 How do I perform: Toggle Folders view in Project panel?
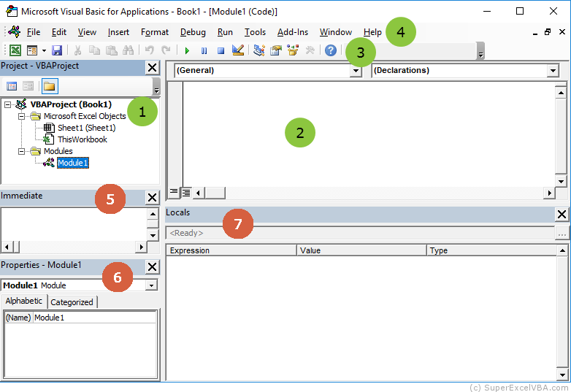pos(50,86)
